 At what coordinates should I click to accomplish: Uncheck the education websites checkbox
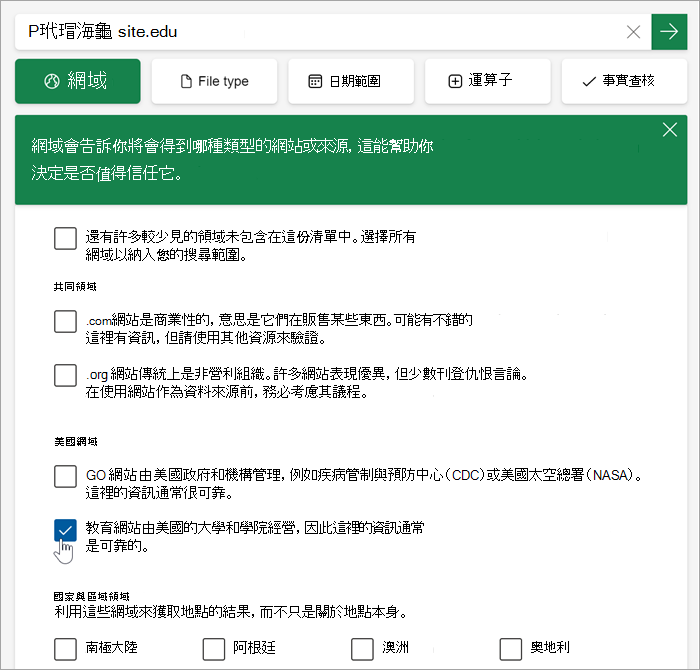point(65,530)
